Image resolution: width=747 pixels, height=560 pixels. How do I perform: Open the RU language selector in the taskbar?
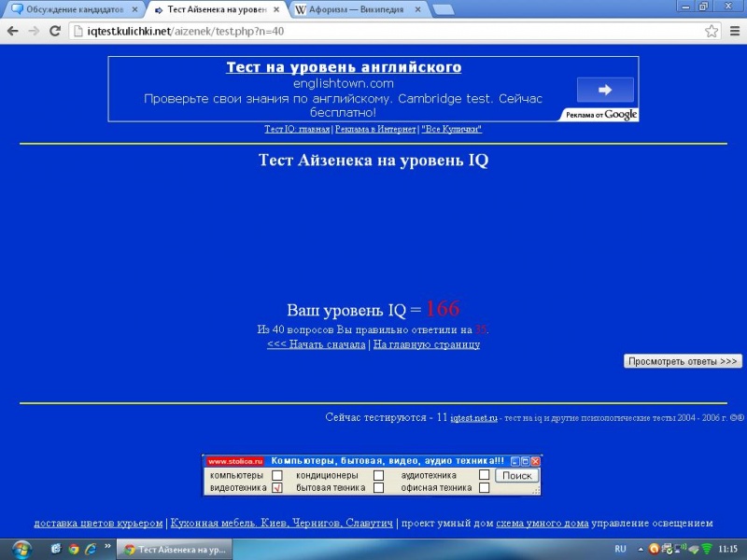tap(620, 549)
